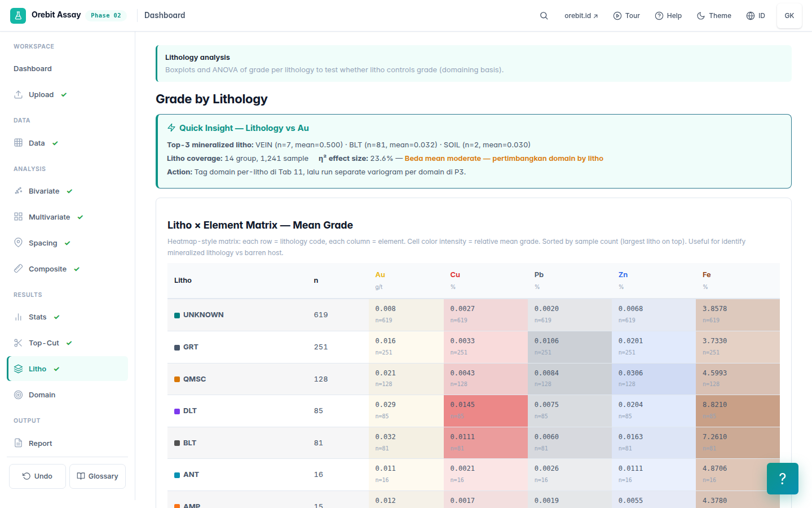
Task: Switch Theme from the top bar
Action: point(714,16)
